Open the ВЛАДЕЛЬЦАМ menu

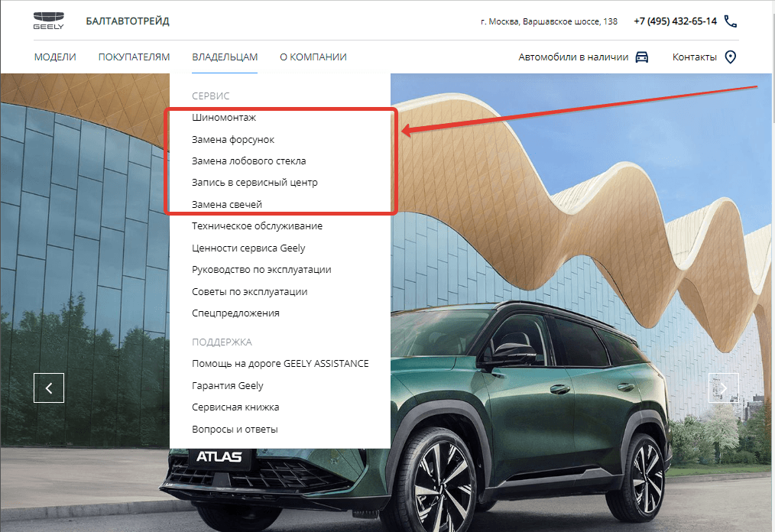pos(225,57)
